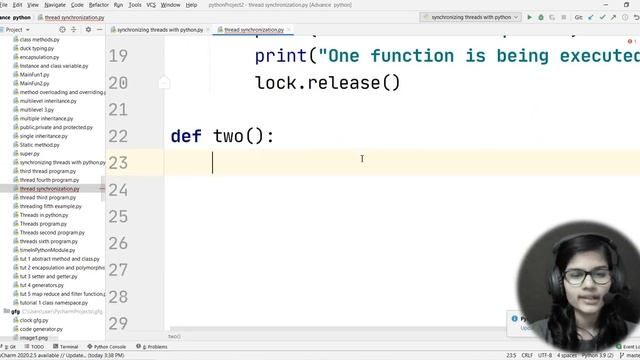Image resolution: width=640 pixels, height=360 pixels.
Task: Open multilevel inheritance.py file
Action: click(x=48, y=101)
